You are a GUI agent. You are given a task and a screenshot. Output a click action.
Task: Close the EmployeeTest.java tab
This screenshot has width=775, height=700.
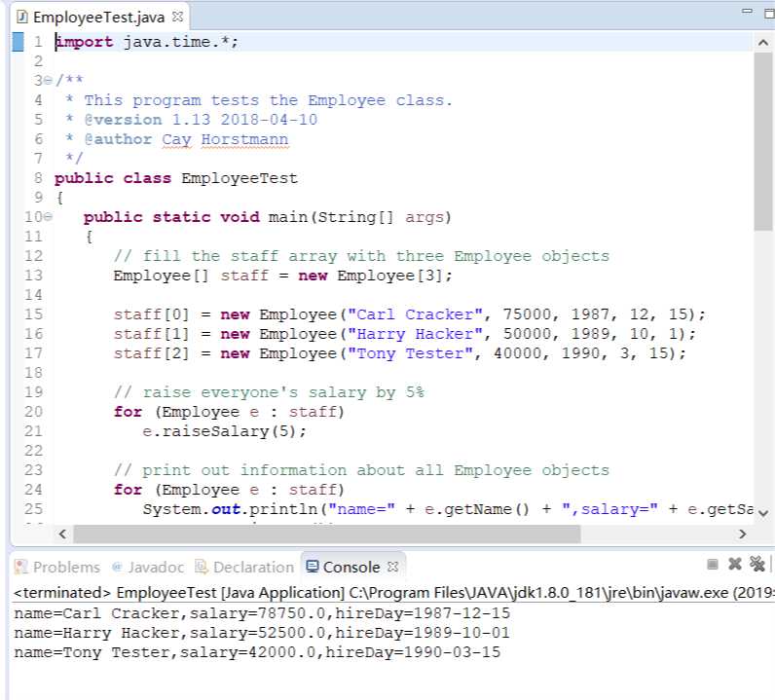click(177, 17)
